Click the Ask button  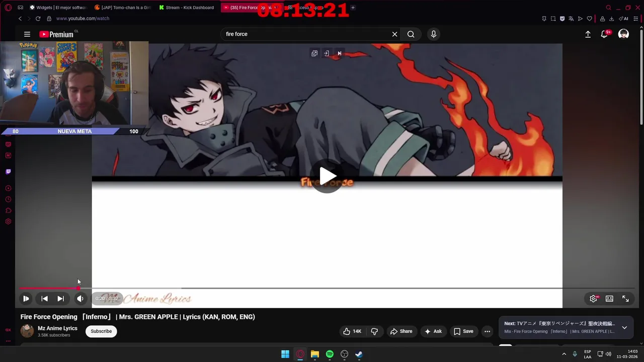point(433,331)
